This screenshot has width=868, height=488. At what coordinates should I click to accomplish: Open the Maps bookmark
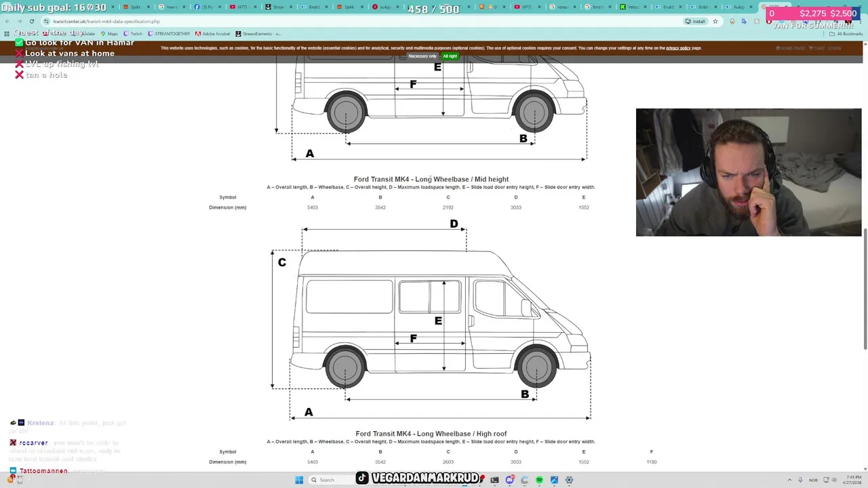coord(108,33)
